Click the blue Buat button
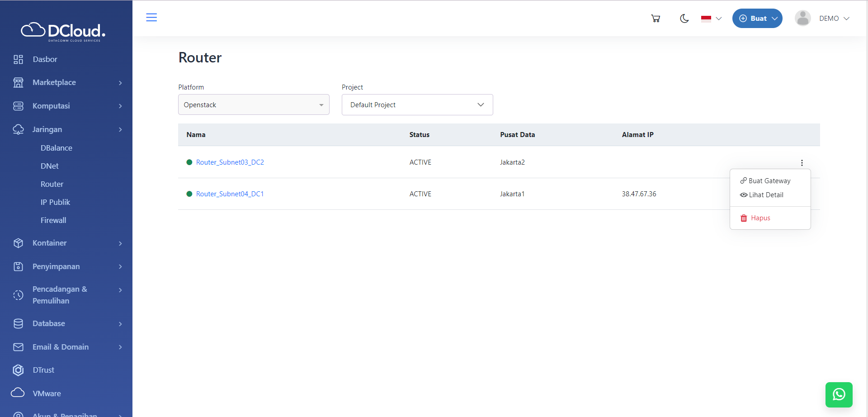The height and width of the screenshot is (417, 868). point(757,19)
